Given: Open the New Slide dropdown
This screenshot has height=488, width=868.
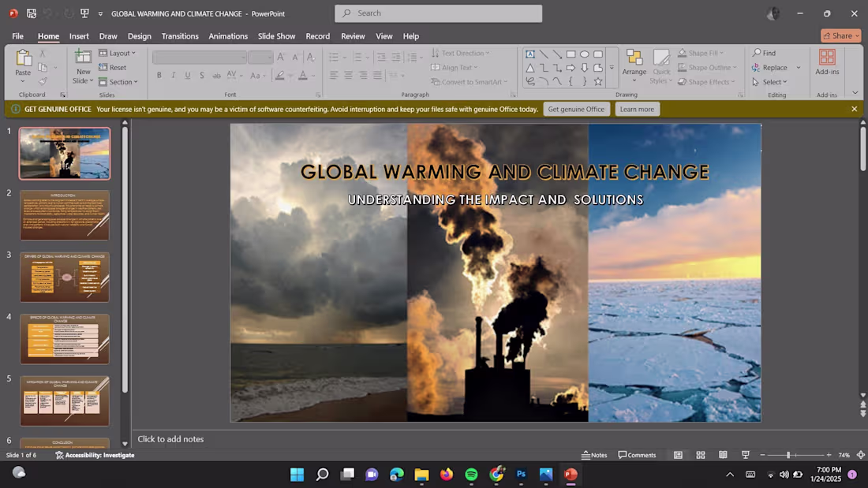Looking at the screenshot, I should (82, 81).
